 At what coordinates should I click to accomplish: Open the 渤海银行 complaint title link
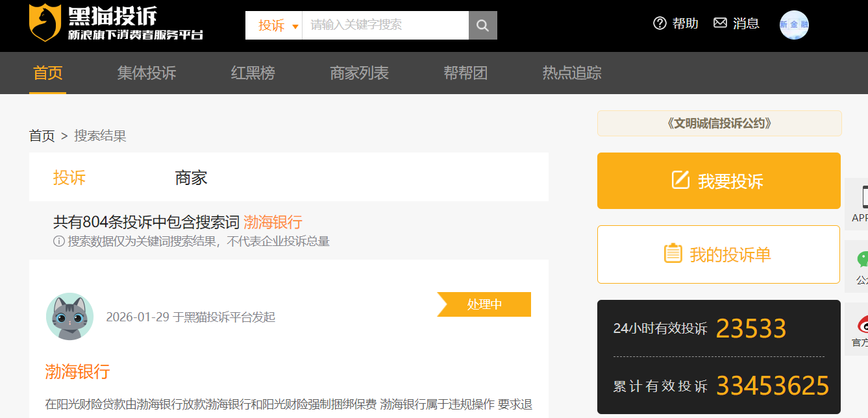coord(77,372)
